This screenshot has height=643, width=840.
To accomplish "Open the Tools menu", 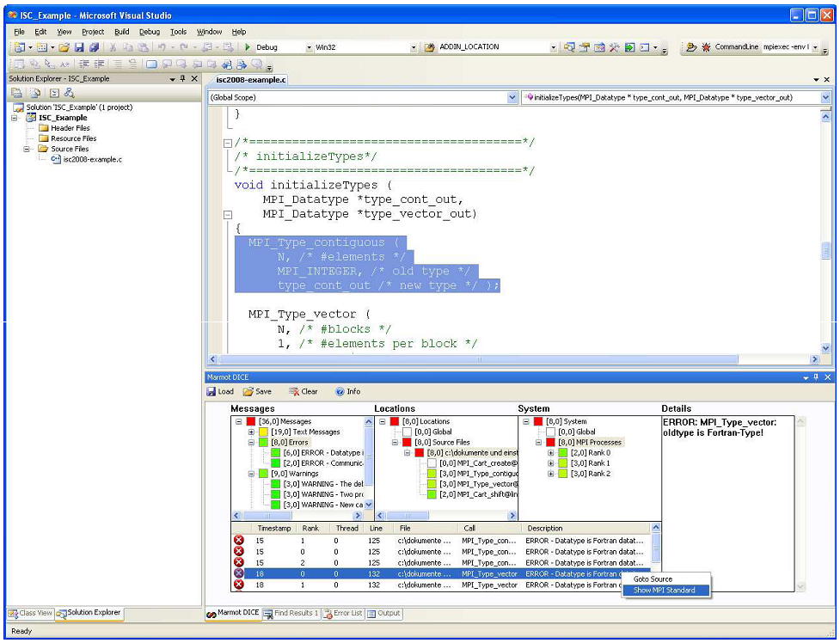I will click(178, 32).
